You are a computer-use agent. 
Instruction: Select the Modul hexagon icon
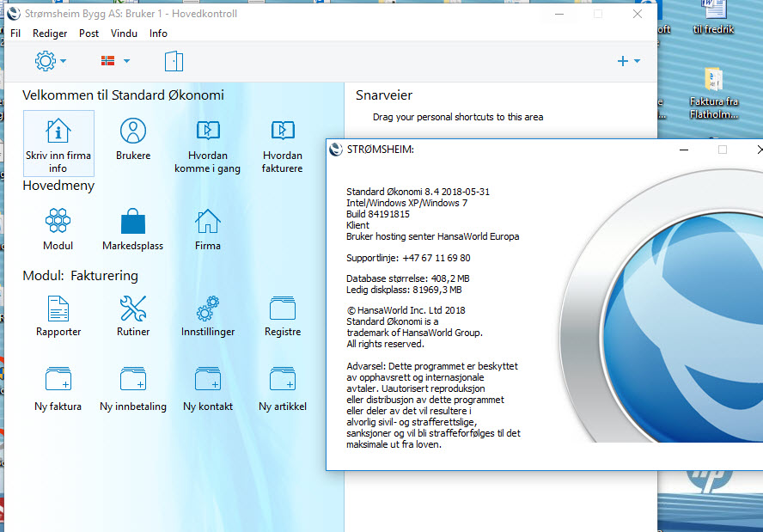point(58,221)
